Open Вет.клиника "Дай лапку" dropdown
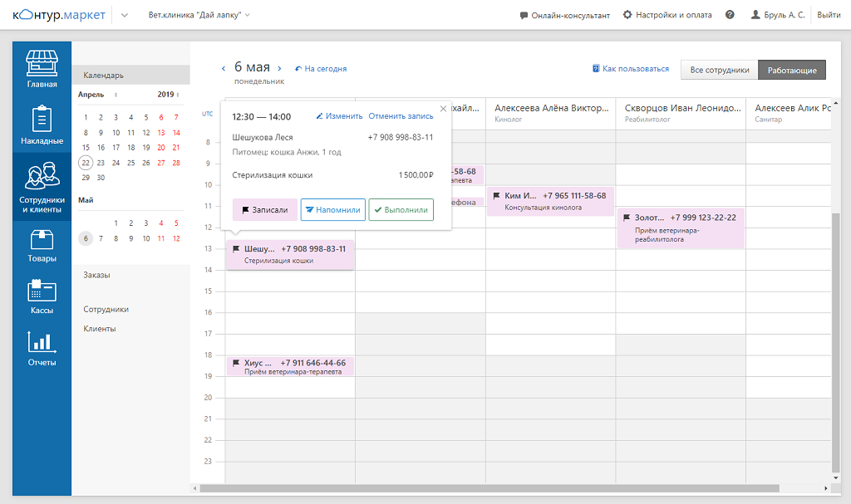Image resolution: width=851 pixels, height=504 pixels. tap(199, 15)
